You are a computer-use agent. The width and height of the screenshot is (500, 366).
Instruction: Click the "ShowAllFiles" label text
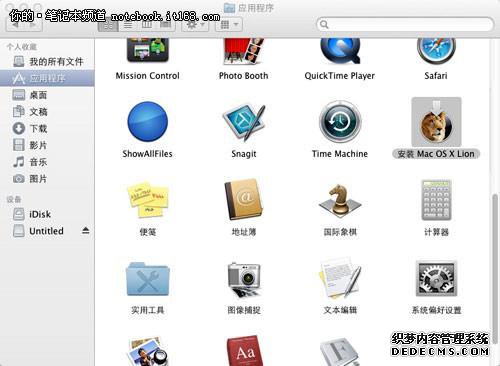[147, 154]
